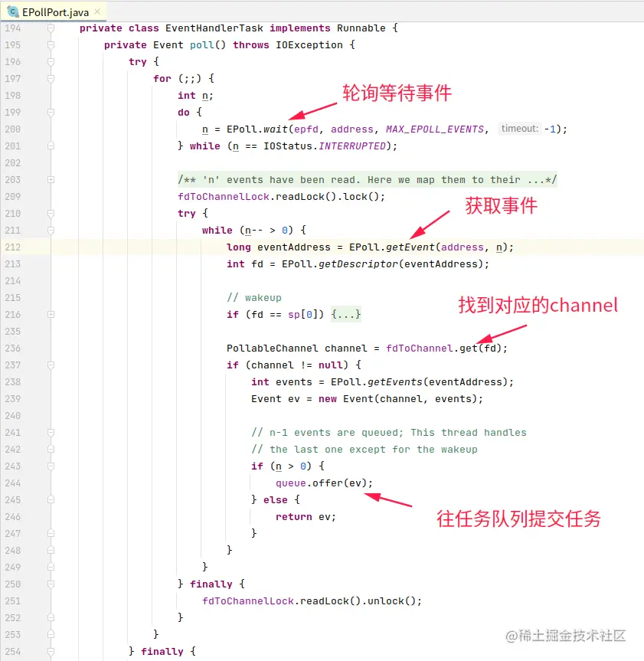Screen dimensions: 644x661
Task: Click the 'Runnable' interface name
Action: pyautogui.click(x=361, y=28)
